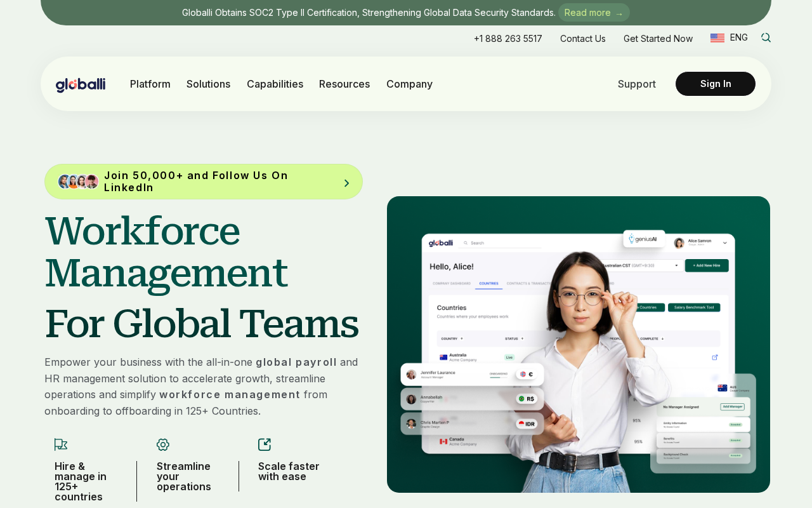Open the Capabilities menu

pyautogui.click(x=275, y=84)
